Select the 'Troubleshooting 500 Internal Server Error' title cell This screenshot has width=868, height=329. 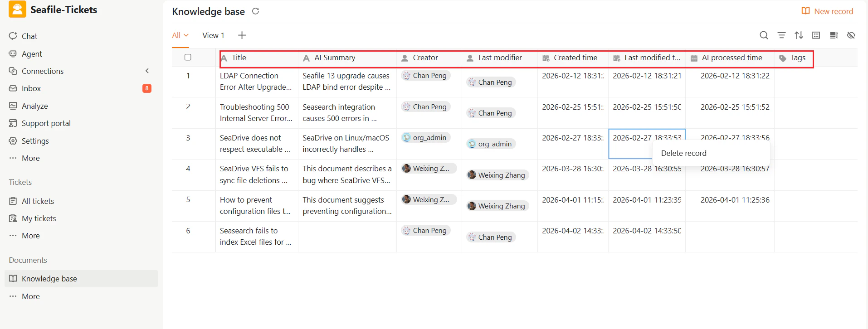[257, 113]
